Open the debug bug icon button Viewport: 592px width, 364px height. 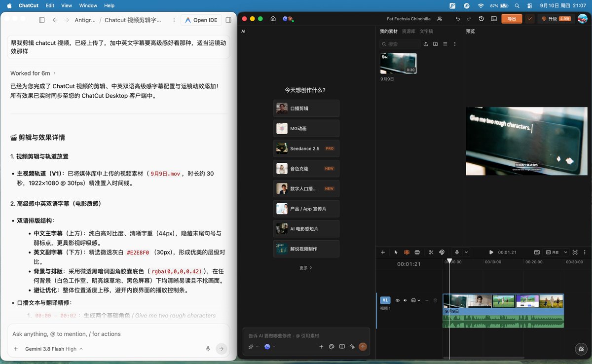tap(581, 349)
